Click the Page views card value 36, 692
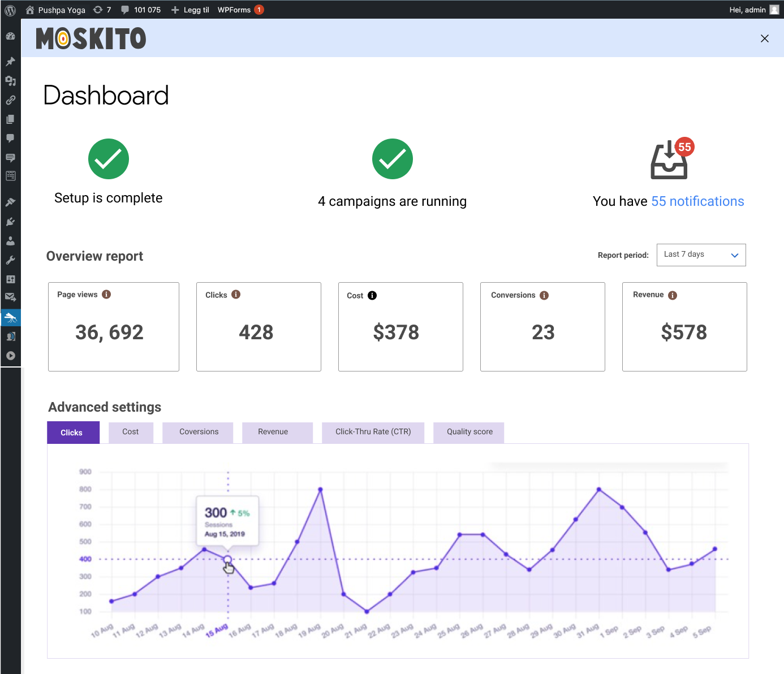 (x=110, y=332)
